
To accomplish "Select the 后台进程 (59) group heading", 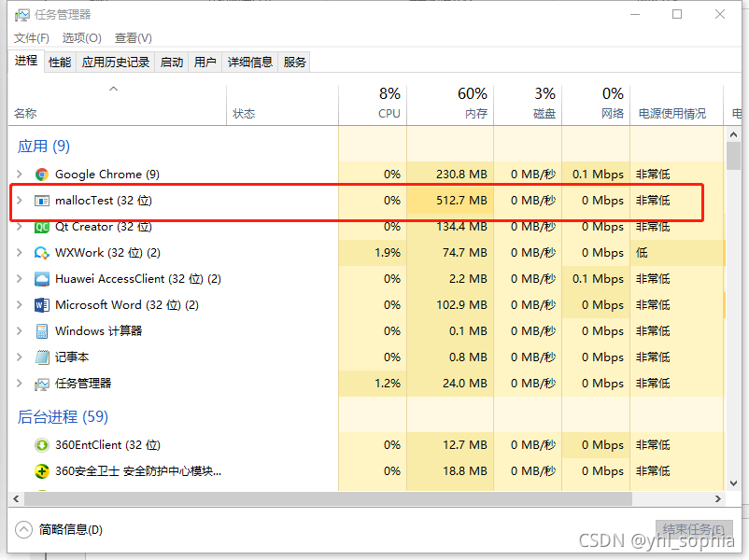I will [x=63, y=417].
